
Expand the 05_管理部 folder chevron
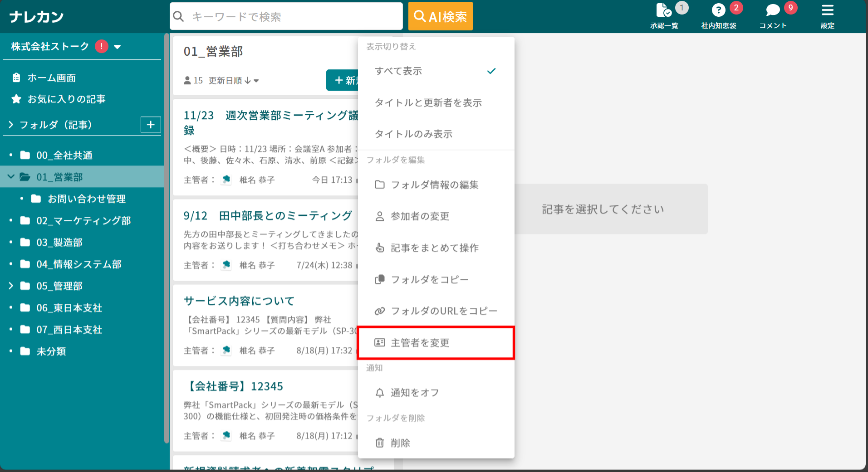11,286
